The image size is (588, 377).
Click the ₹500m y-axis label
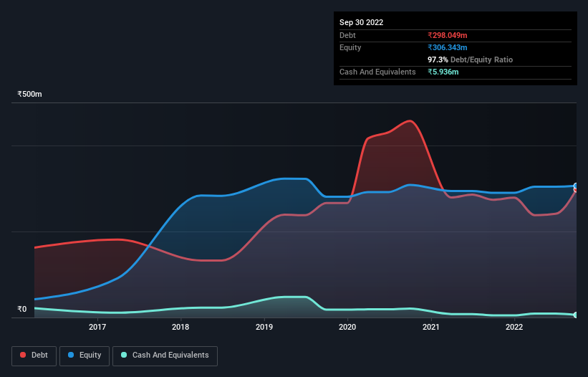click(x=29, y=94)
